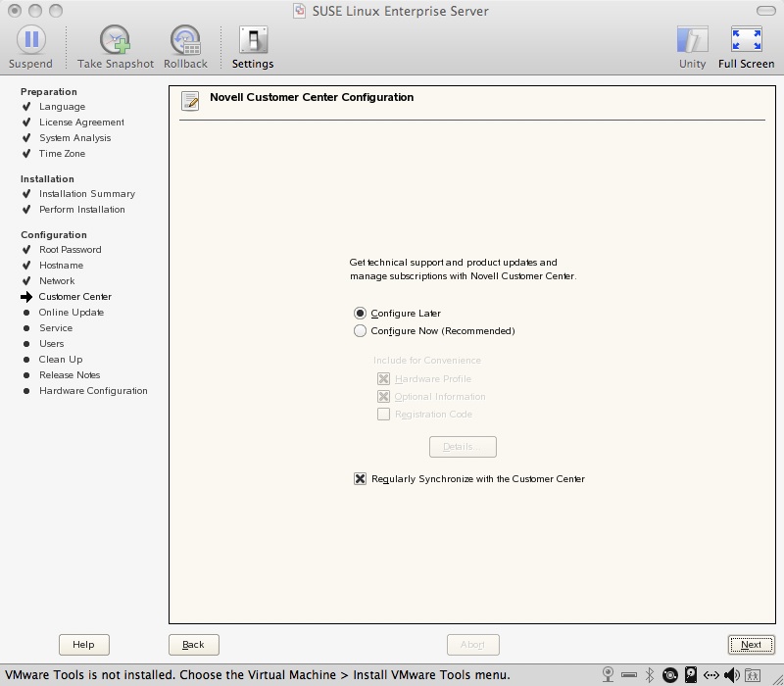Click the USB device status icon
The image size is (784, 686).
(629, 675)
